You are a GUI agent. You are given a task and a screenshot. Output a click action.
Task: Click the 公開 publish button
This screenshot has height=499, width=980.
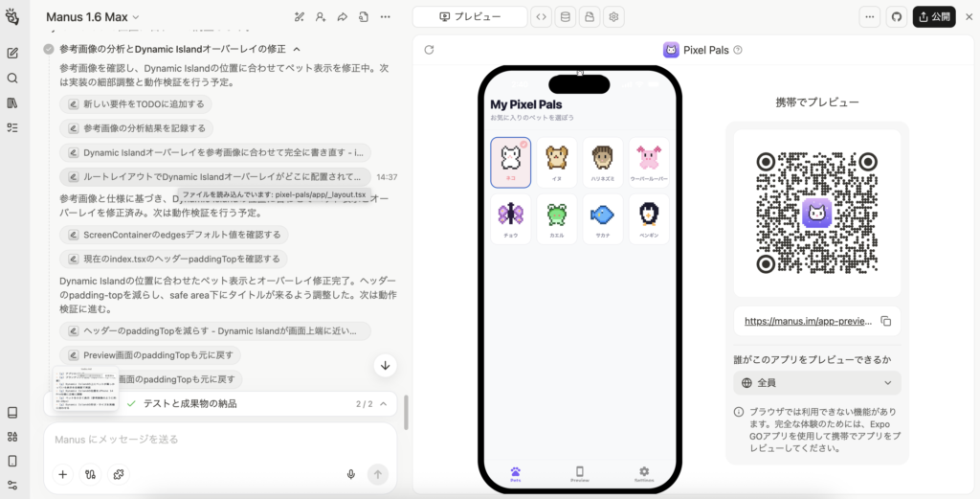click(x=934, y=16)
